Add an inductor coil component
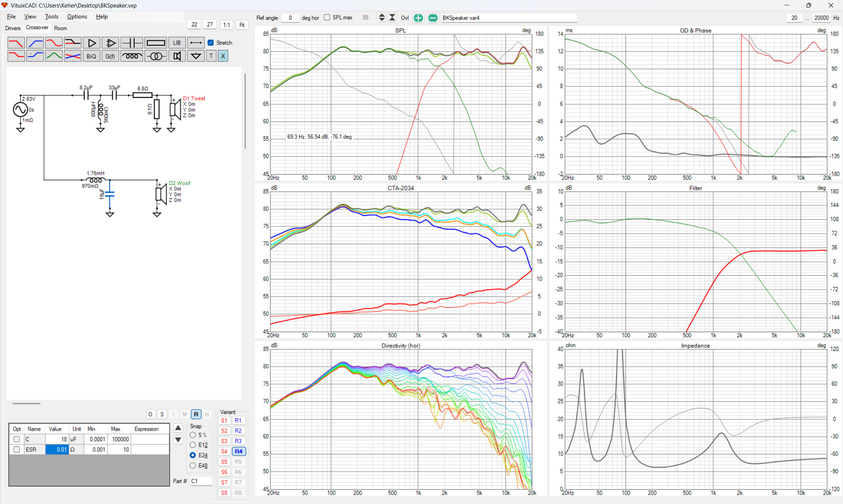 [132, 56]
